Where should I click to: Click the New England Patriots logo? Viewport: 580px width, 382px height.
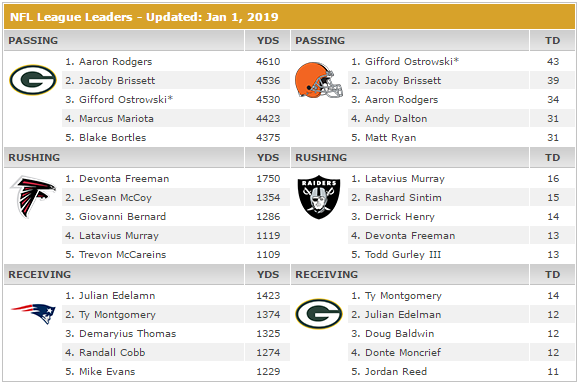33,314
